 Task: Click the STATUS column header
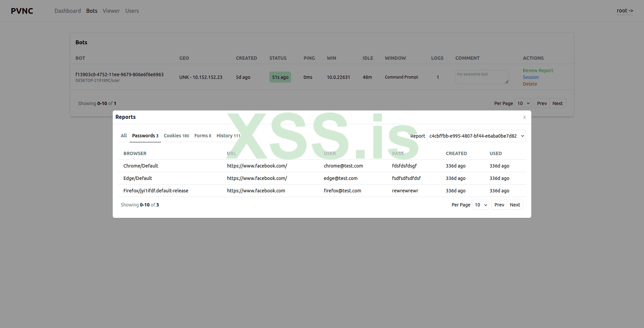click(x=278, y=58)
